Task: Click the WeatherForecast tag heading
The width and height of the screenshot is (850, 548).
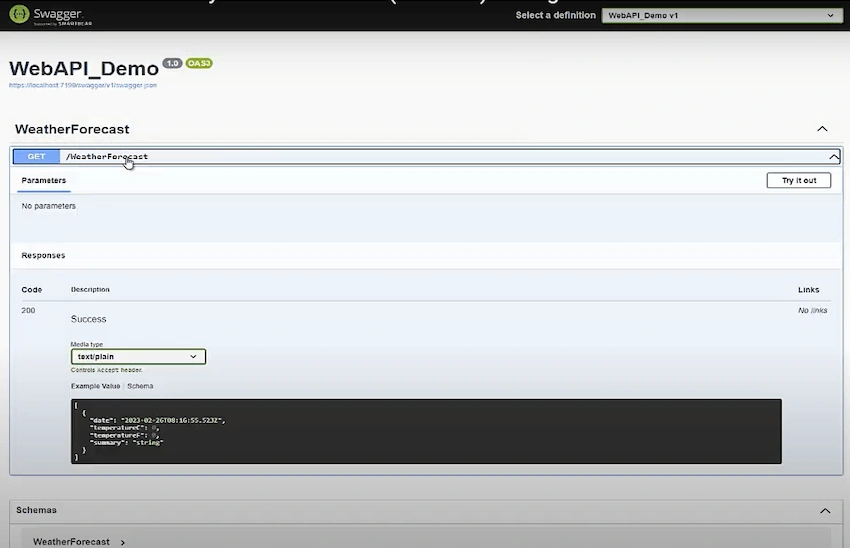Action: click(x=72, y=129)
